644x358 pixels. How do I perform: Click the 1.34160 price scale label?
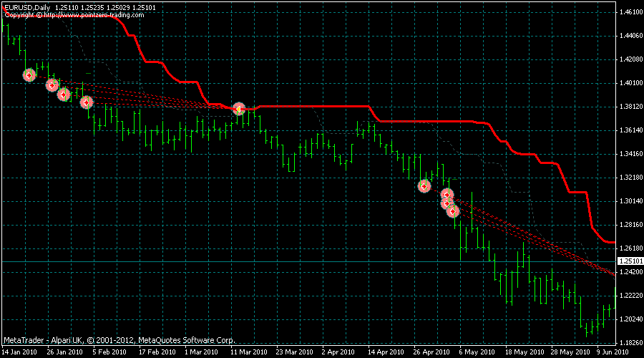click(x=631, y=154)
